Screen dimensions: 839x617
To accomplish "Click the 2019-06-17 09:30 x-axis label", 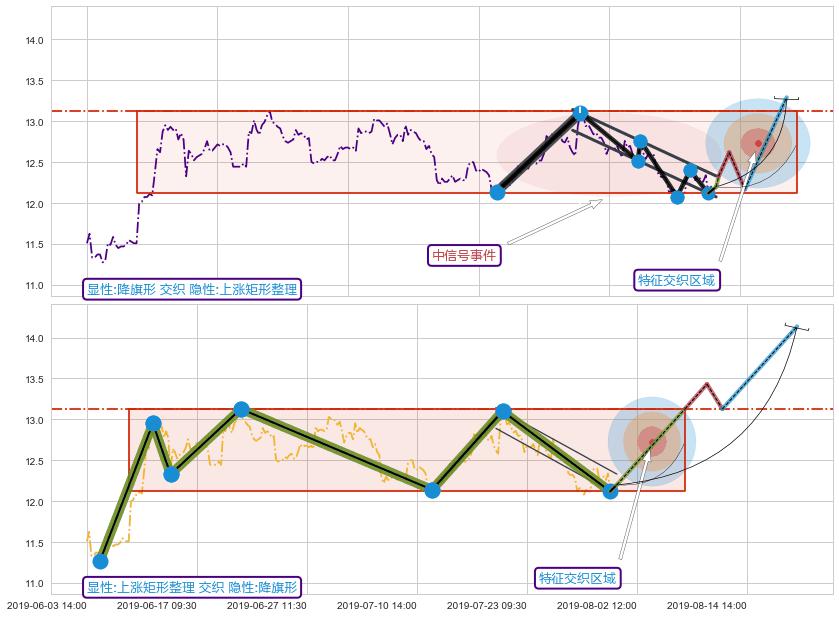I will 156,606.
